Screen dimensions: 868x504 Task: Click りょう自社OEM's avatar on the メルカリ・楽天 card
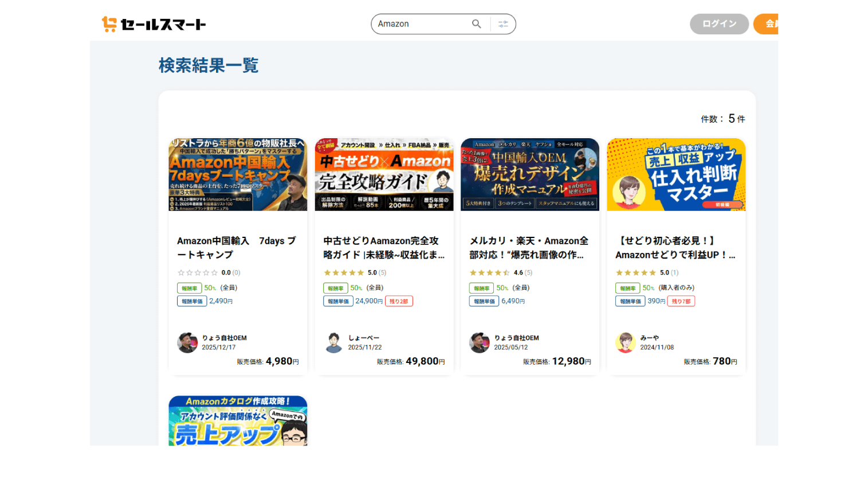(480, 343)
